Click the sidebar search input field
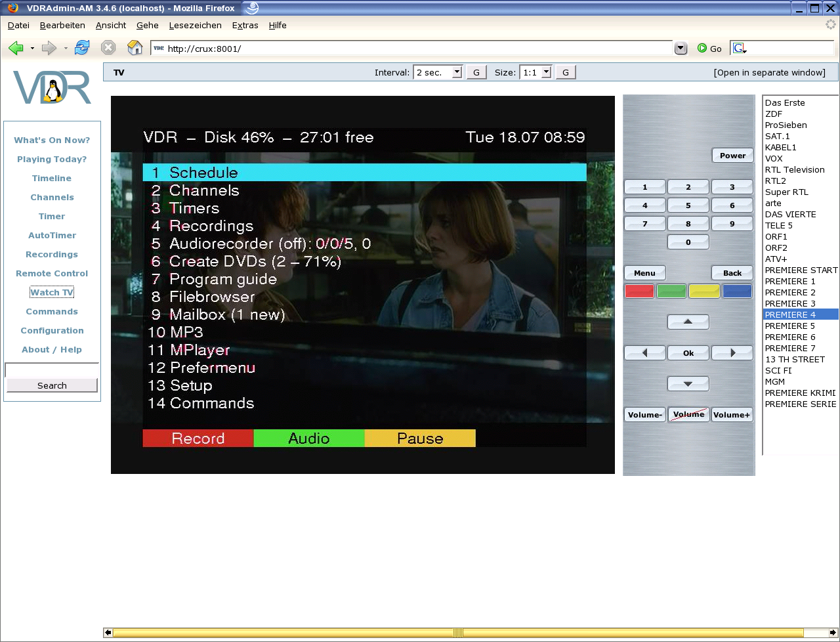 tap(52, 370)
